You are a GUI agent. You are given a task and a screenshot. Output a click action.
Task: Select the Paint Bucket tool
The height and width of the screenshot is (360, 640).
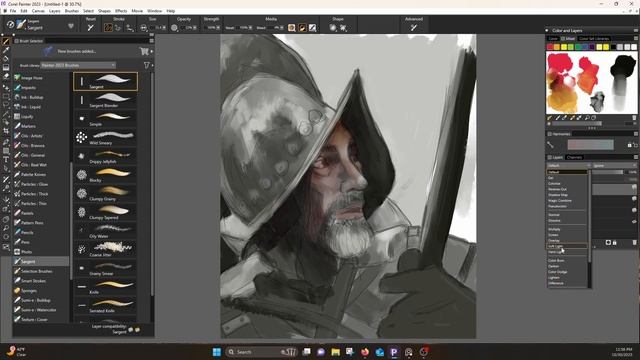[6, 59]
